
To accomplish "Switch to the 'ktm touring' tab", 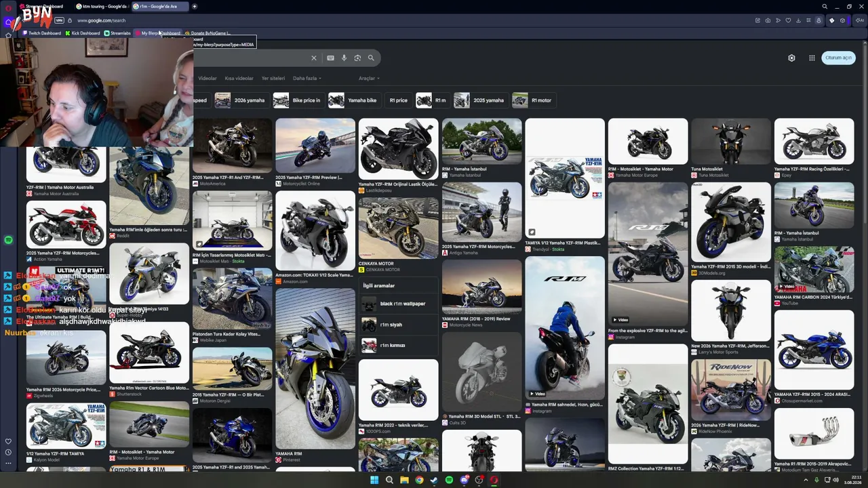I will coord(102,6).
